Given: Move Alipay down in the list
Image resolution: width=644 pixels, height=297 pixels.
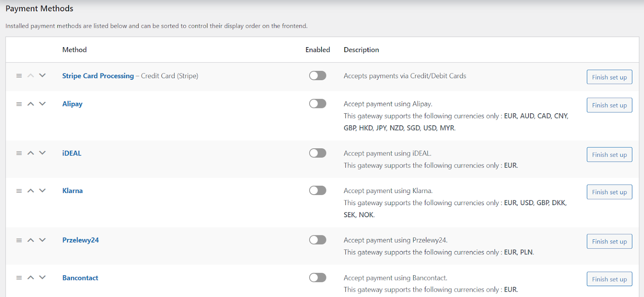Looking at the screenshot, I should click(x=42, y=104).
